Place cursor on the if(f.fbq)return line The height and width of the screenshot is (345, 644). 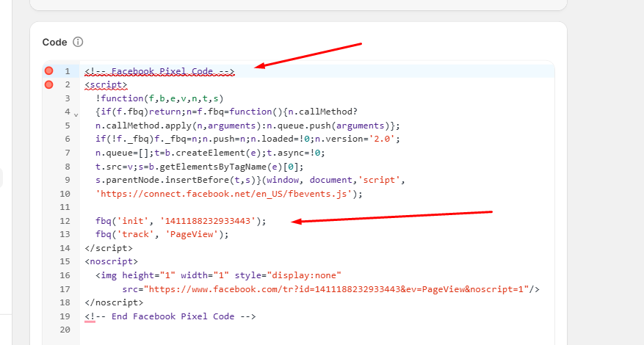pyautogui.click(x=226, y=112)
